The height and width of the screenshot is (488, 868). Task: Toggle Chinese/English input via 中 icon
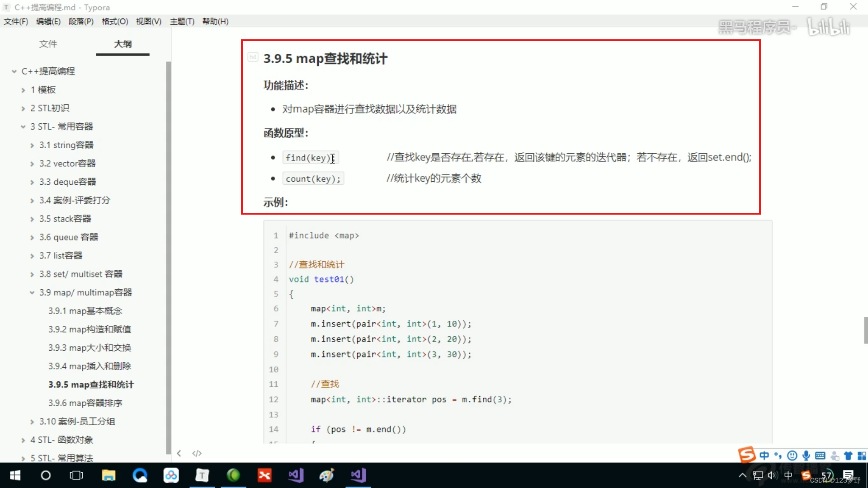click(x=764, y=455)
